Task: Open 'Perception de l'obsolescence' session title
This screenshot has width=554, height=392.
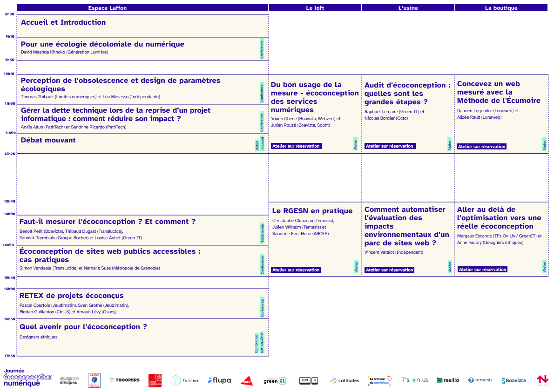Action: click(x=121, y=85)
